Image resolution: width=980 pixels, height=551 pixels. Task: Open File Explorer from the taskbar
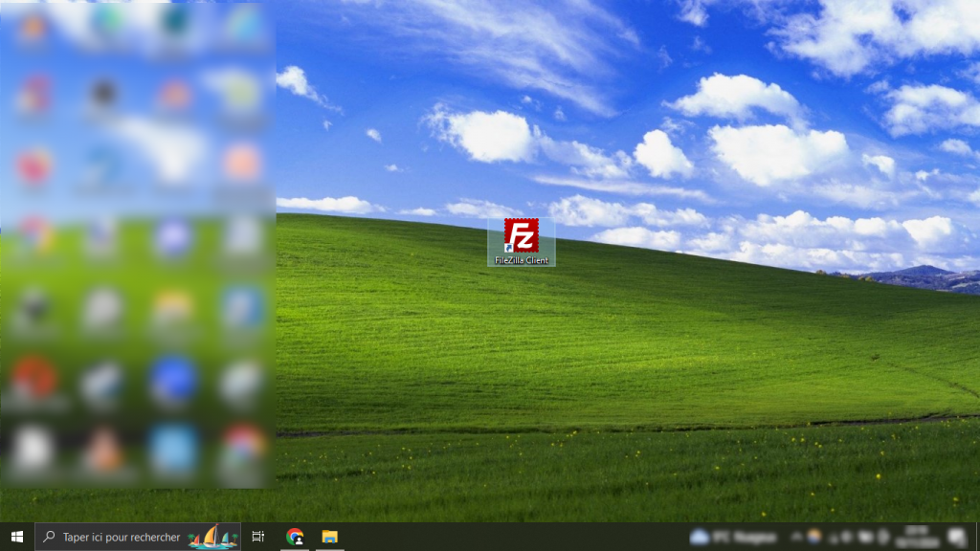point(329,537)
